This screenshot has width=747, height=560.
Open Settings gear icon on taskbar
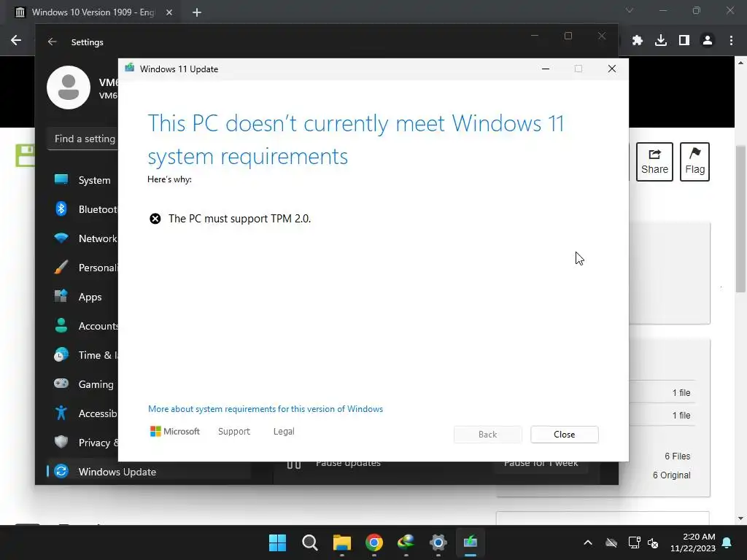(438, 542)
